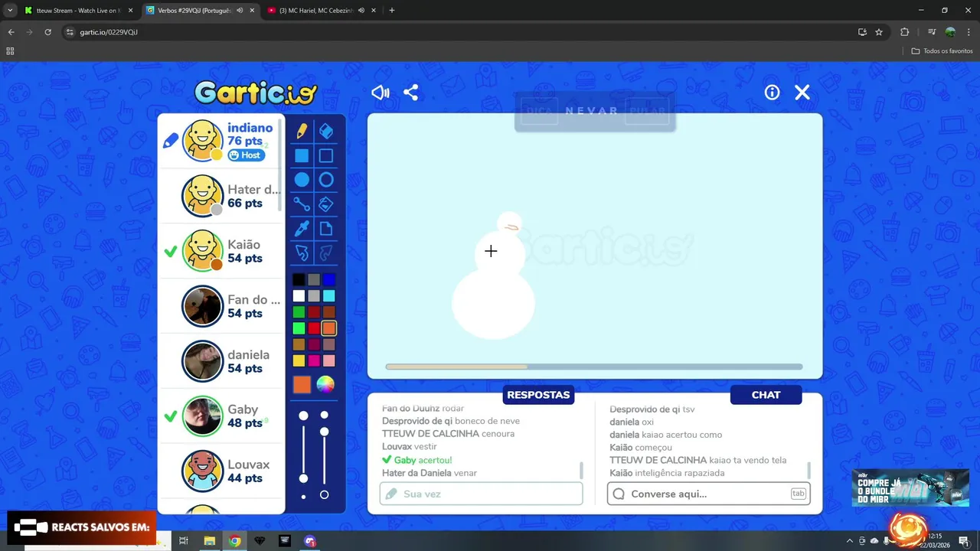Switch to the tteuw Stream browser tab

[78, 11]
